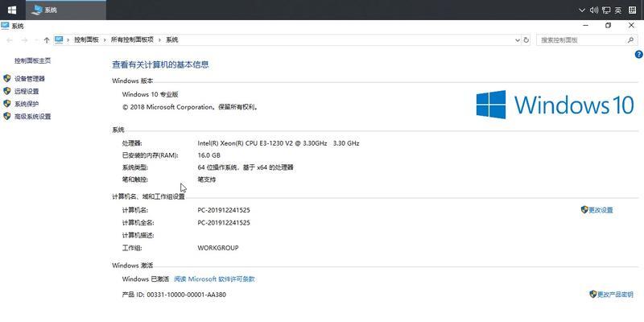Open help with the question mark icon
Viewport: 644px width, 322px height.
tap(638, 54)
